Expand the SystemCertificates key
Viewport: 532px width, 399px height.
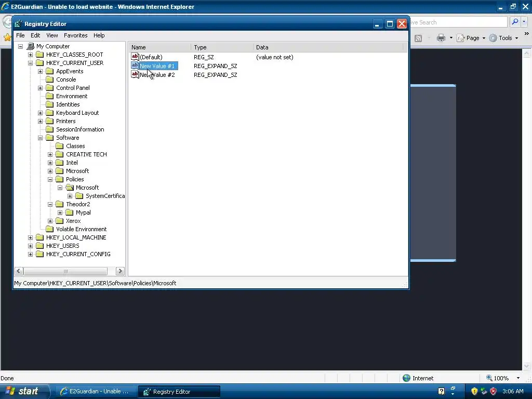point(70,196)
